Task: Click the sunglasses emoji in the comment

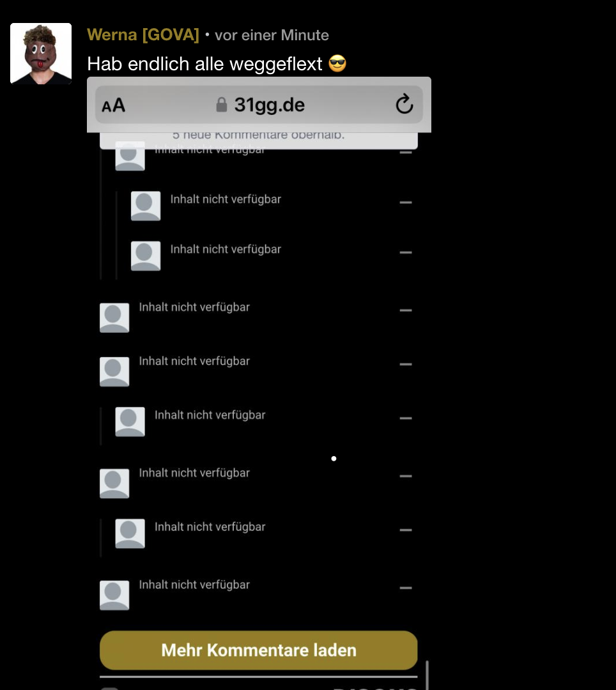Action: tap(337, 64)
